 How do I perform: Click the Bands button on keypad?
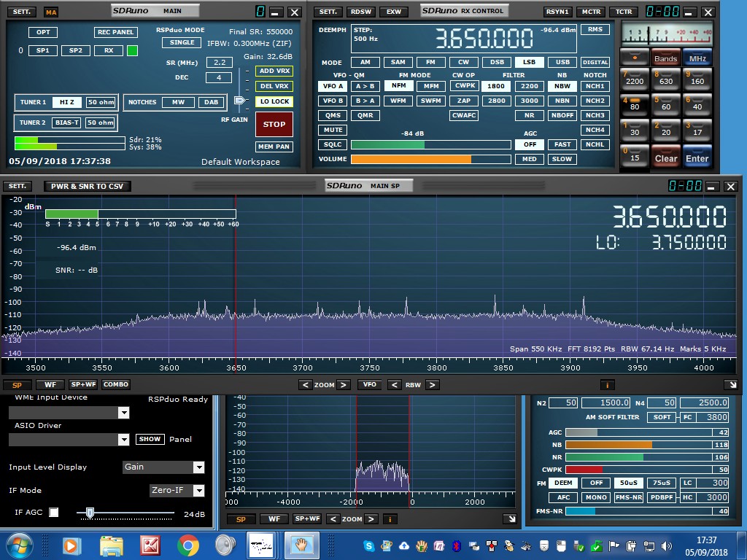pyautogui.click(x=666, y=58)
